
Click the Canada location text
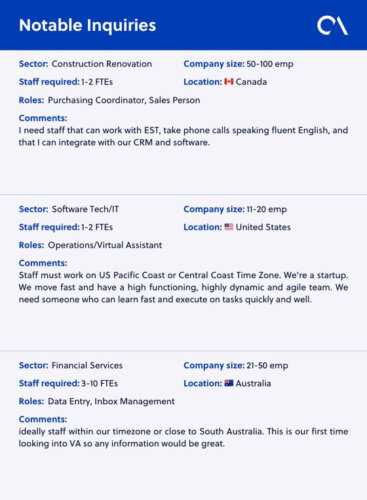coord(251,82)
